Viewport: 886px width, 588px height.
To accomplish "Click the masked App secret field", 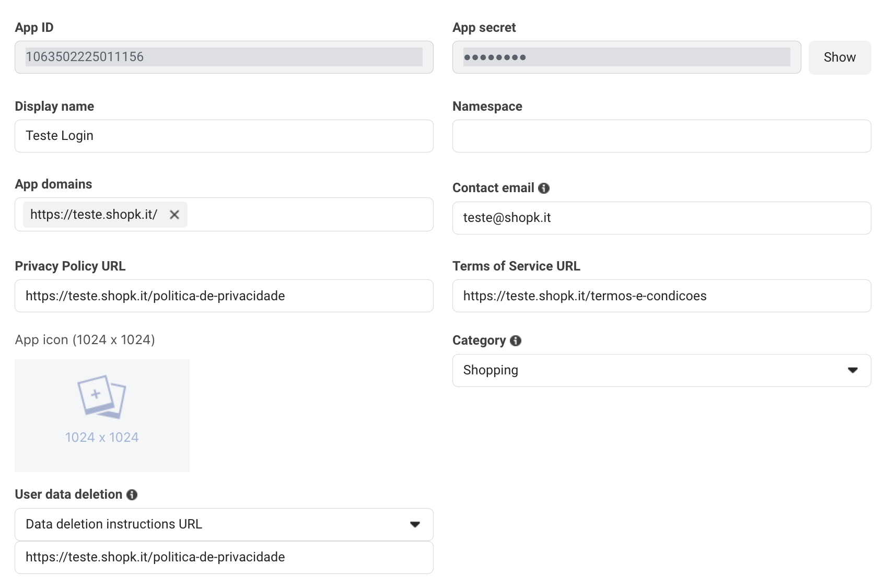I will pyautogui.click(x=626, y=57).
